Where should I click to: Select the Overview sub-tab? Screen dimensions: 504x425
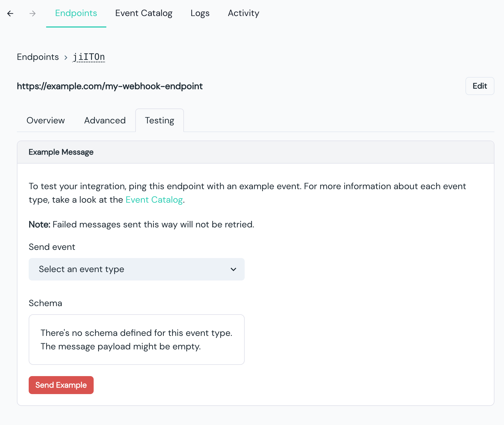tap(46, 121)
